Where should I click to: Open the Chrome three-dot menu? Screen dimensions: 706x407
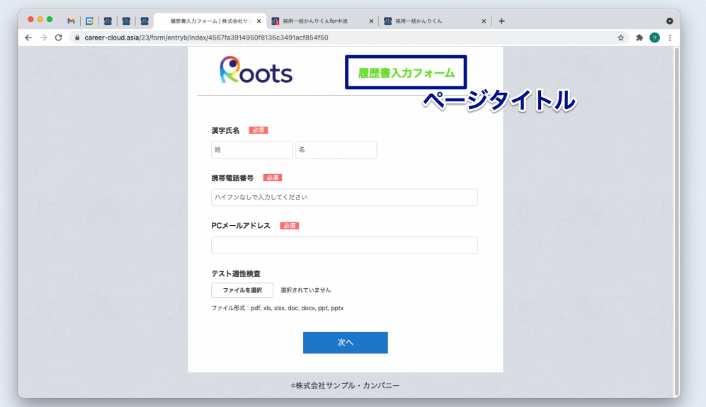point(670,38)
